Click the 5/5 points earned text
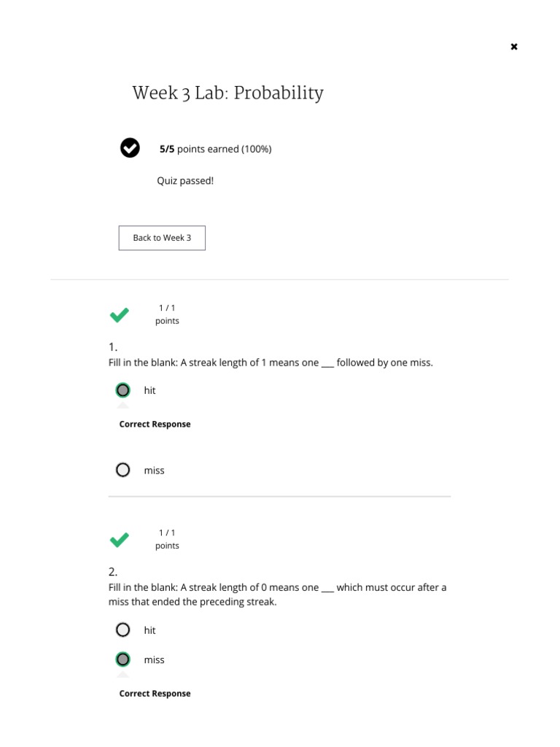560x747 pixels. coord(215,149)
